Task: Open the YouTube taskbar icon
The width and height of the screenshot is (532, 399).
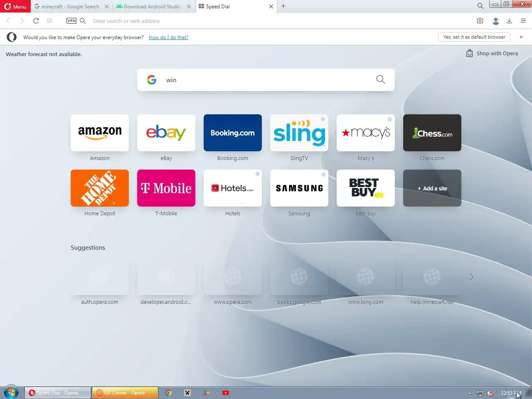Action: tap(226, 393)
